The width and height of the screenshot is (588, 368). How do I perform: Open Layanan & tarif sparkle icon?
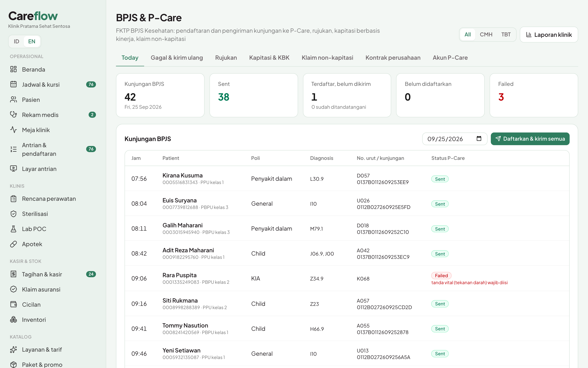[13, 350]
